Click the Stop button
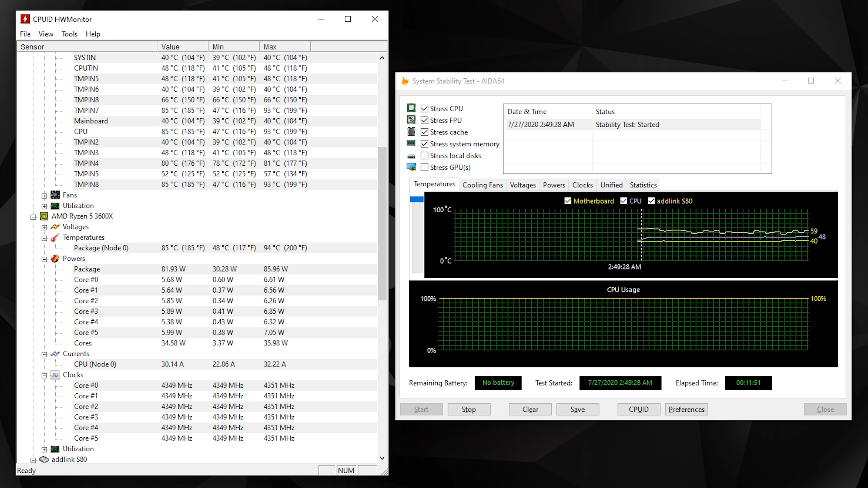This screenshot has height=488, width=868. click(469, 409)
